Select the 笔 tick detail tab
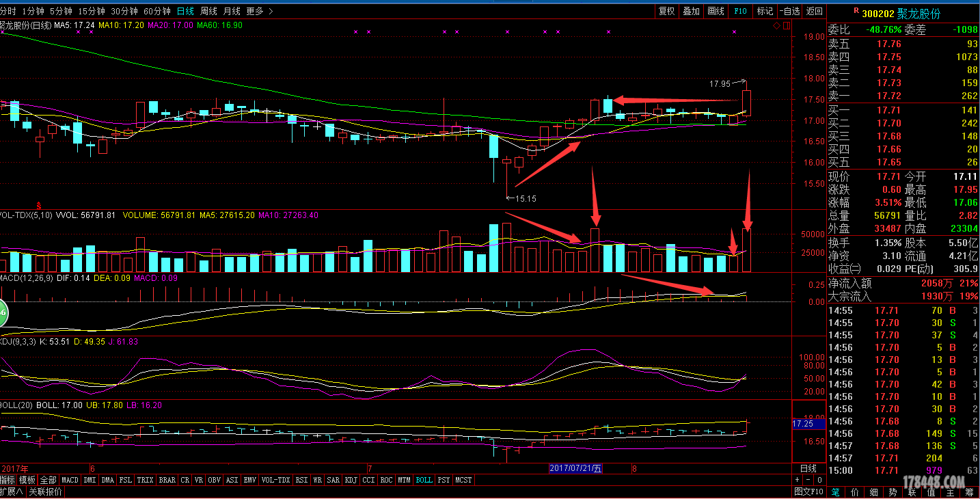 (835, 492)
